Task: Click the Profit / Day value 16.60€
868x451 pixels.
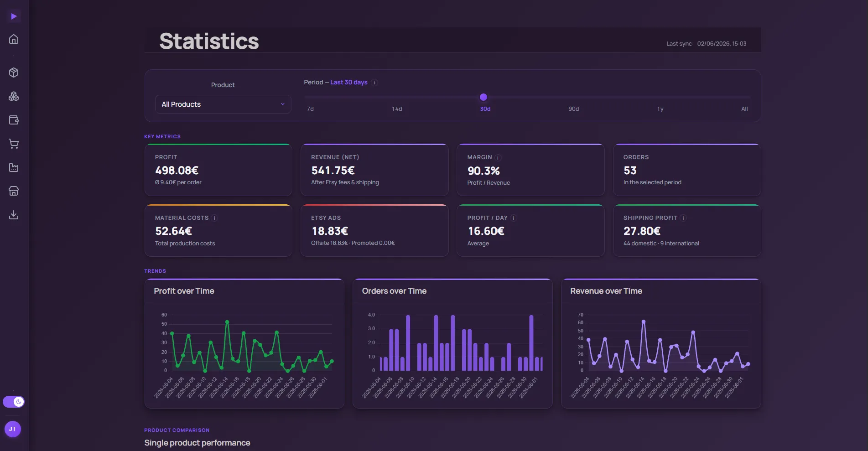Action: (x=486, y=231)
